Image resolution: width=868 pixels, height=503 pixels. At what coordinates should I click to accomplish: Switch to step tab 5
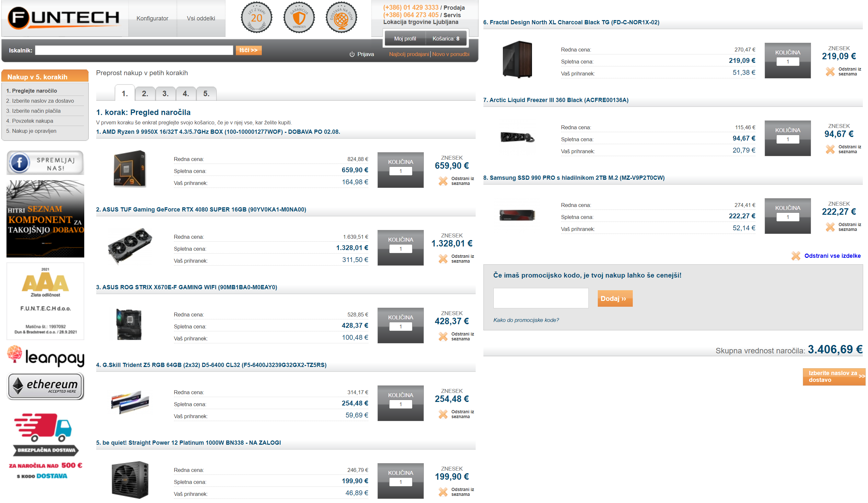click(x=206, y=94)
